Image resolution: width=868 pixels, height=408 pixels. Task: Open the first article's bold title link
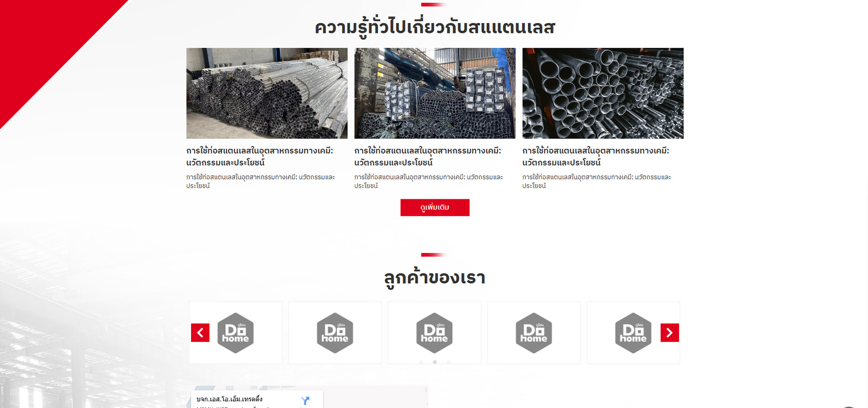[260, 156]
